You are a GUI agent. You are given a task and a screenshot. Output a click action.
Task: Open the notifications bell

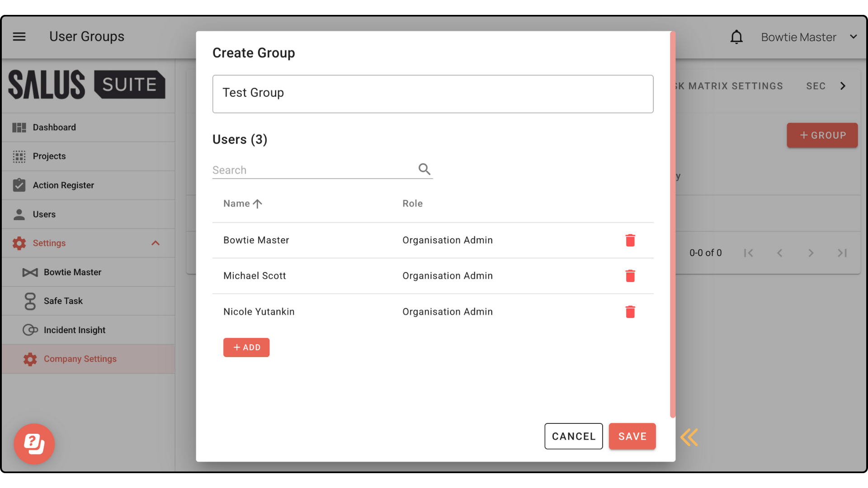(736, 37)
